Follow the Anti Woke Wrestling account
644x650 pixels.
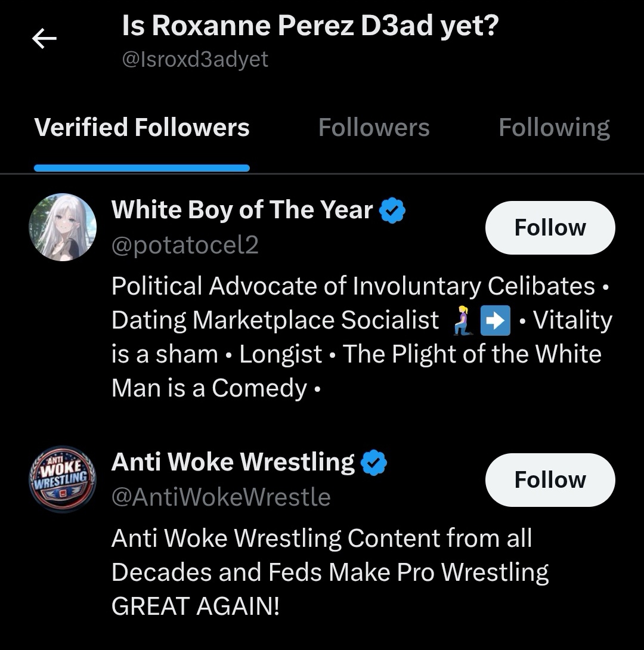(550, 480)
